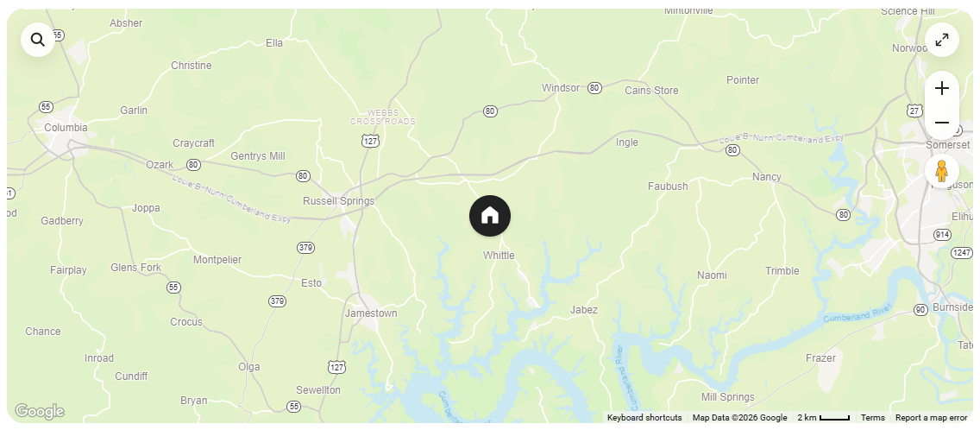Click the Nancy place label

(x=767, y=177)
